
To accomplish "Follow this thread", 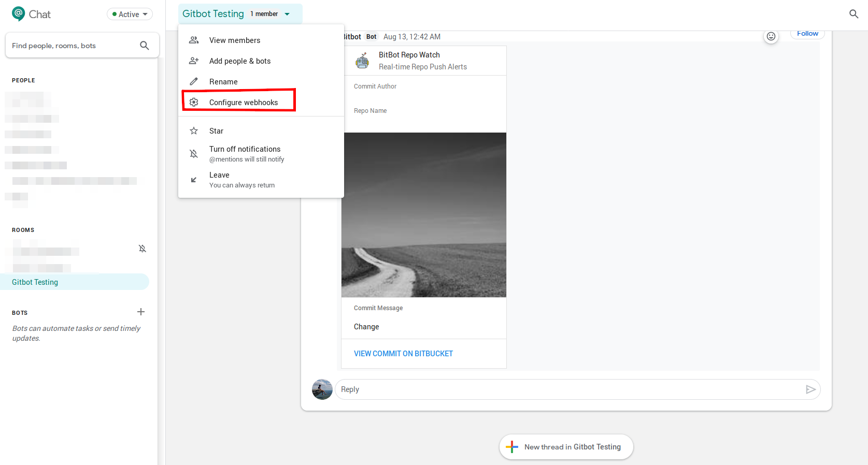I will (807, 34).
